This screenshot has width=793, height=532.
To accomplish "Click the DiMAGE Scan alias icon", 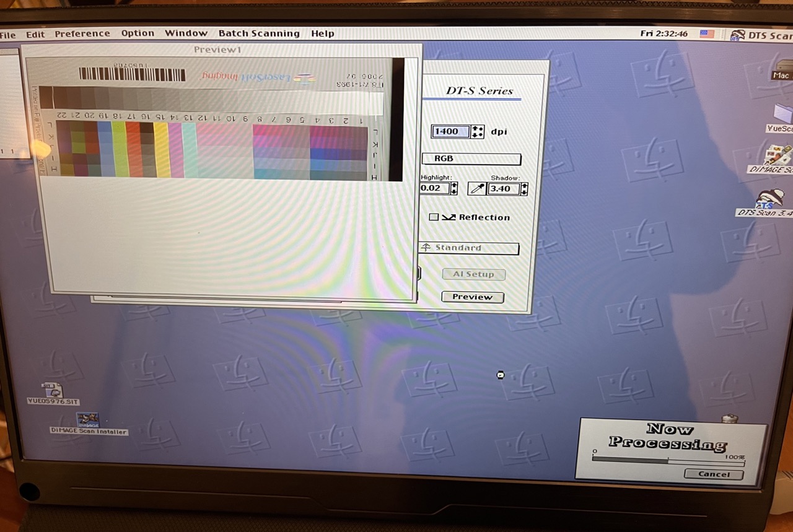I will 778,155.
